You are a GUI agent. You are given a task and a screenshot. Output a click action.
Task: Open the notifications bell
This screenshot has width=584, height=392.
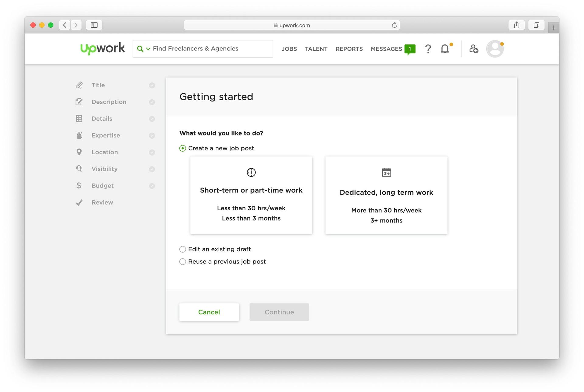coord(445,49)
